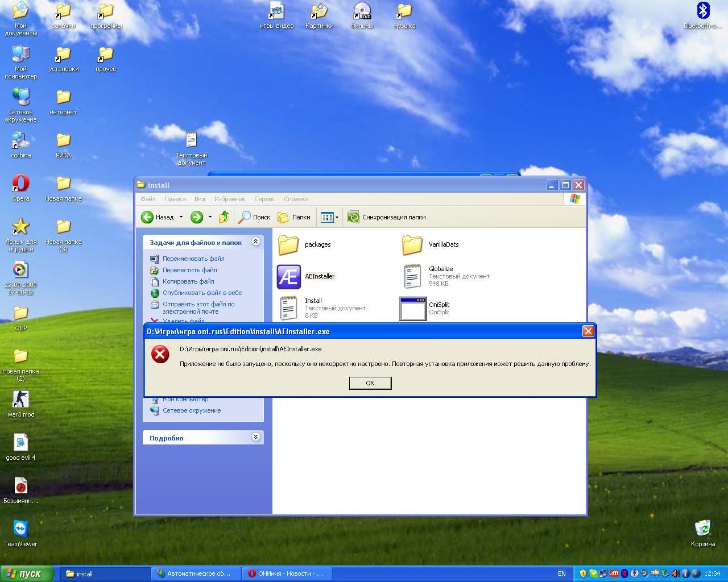
Task: Open the Сервис menu
Action: tap(264, 199)
